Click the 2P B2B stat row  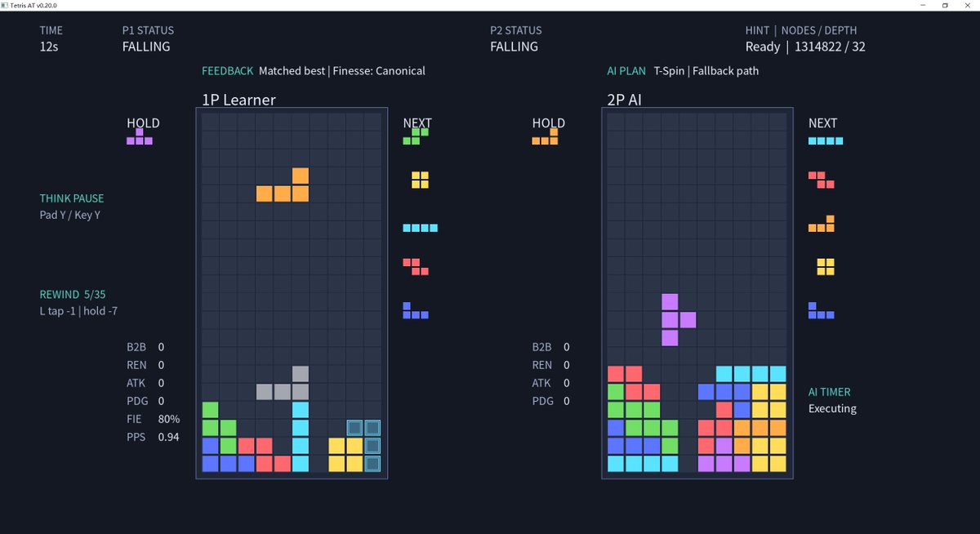pos(551,347)
